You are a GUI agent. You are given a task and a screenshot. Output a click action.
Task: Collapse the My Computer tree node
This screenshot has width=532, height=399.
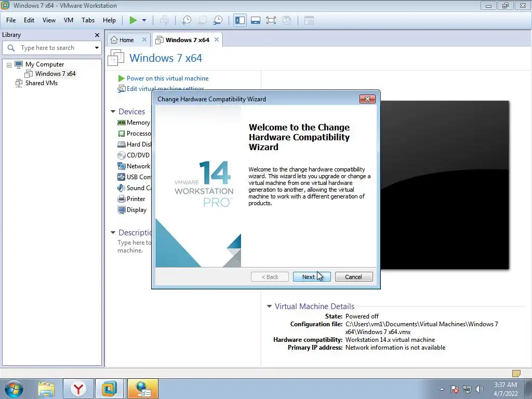click(x=9, y=64)
